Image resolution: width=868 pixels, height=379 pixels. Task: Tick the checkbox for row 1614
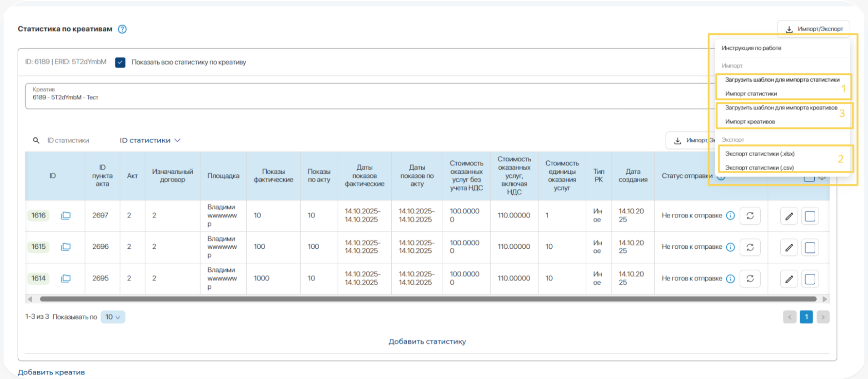pyautogui.click(x=810, y=279)
